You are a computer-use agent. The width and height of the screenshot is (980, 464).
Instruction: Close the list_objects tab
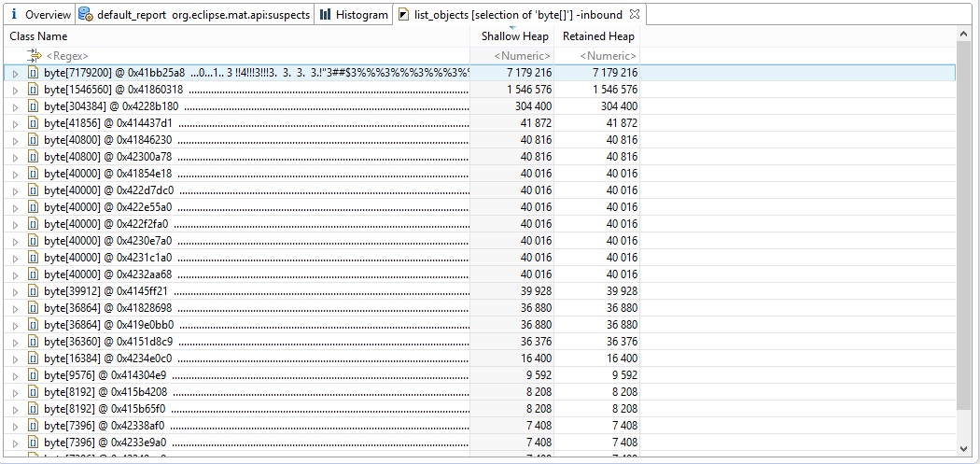[x=634, y=14]
